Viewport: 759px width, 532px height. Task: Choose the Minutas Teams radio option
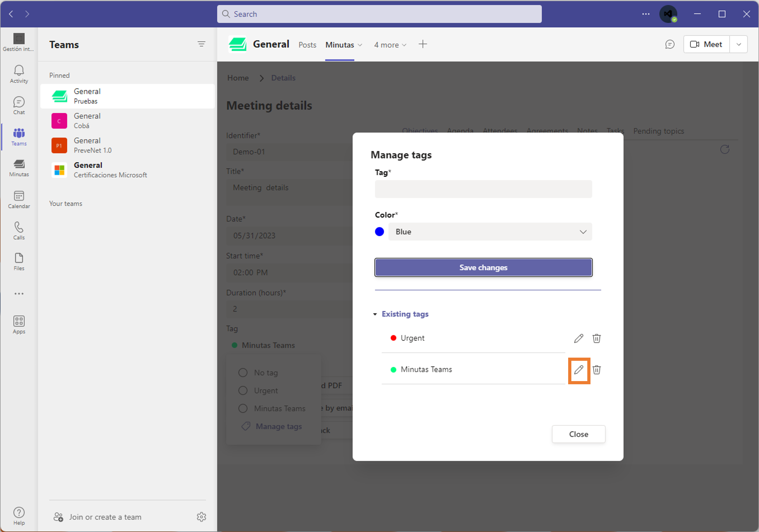coord(243,408)
